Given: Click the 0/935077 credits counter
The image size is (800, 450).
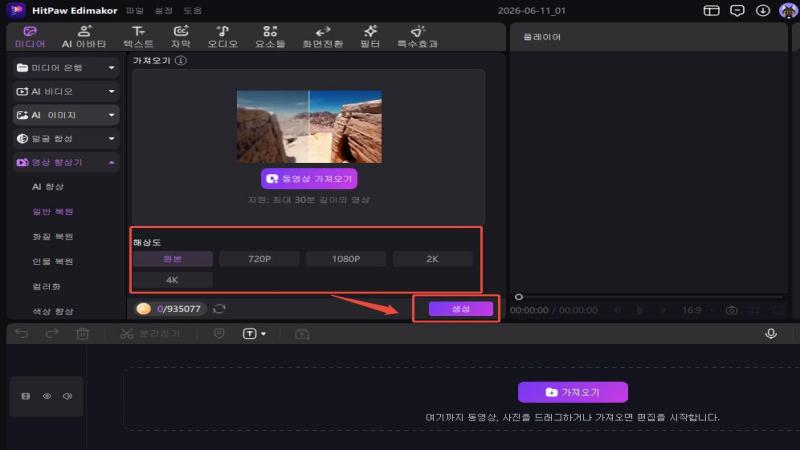Looking at the screenshot, I should click(179, 309).
